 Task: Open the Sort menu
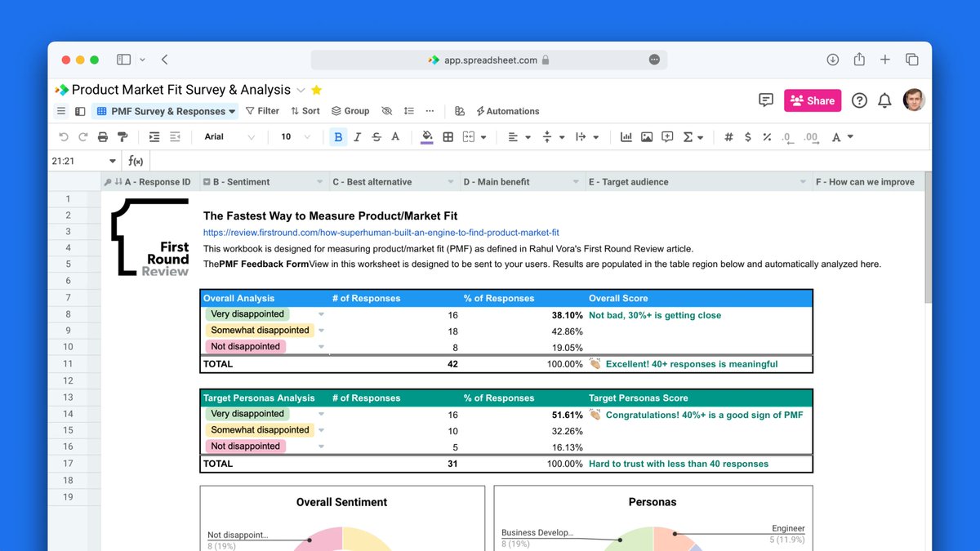click(305, 111)
